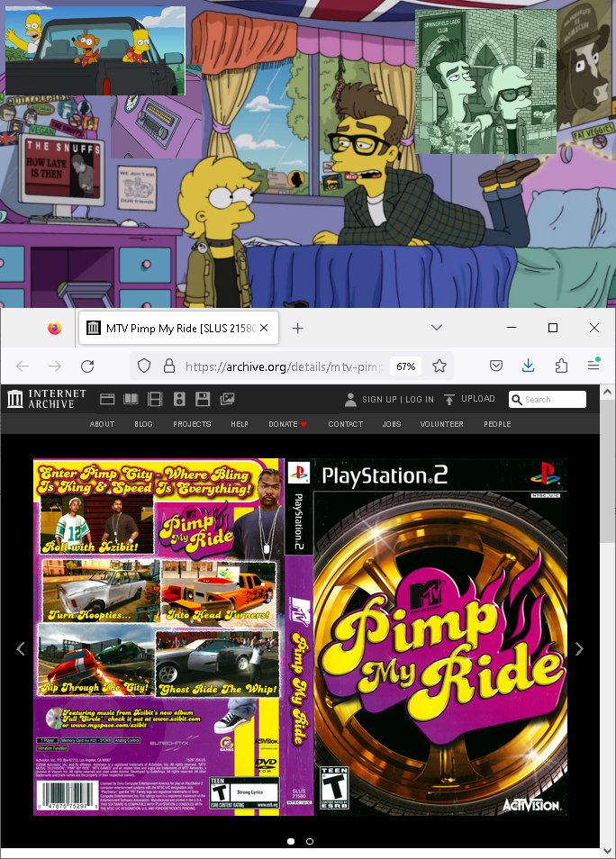The width and height of the screenshot is (616, 859).
Task: Select the first carousel dot indicator
Action: click(290, 841)
